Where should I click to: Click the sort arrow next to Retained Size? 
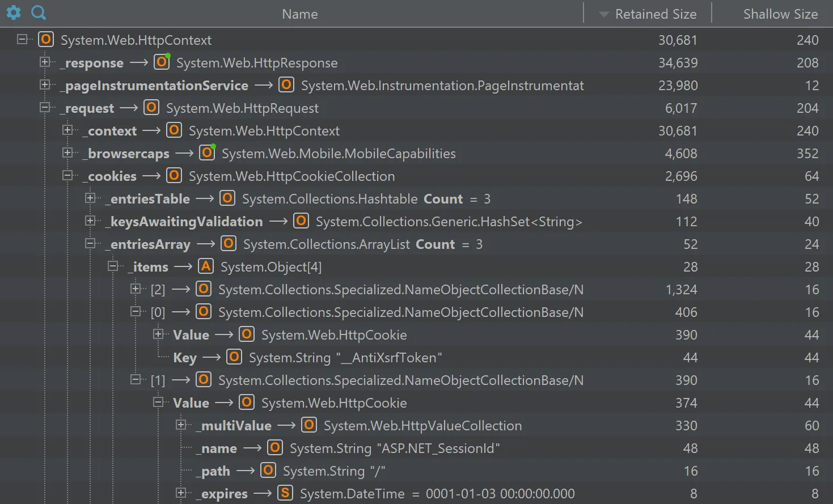pos(604,14)
